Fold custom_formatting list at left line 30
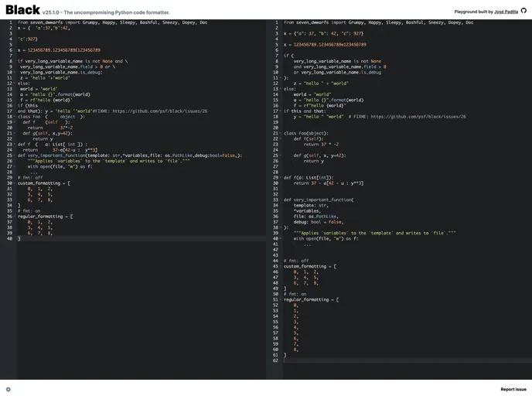The height and width of the screenshot is (396, 532). [15, 183]
